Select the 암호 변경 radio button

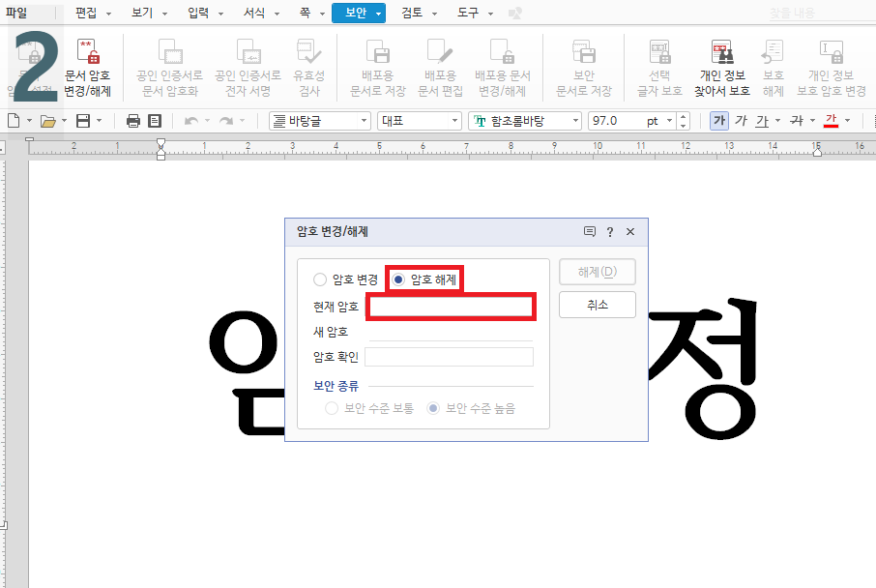(320, 279)
